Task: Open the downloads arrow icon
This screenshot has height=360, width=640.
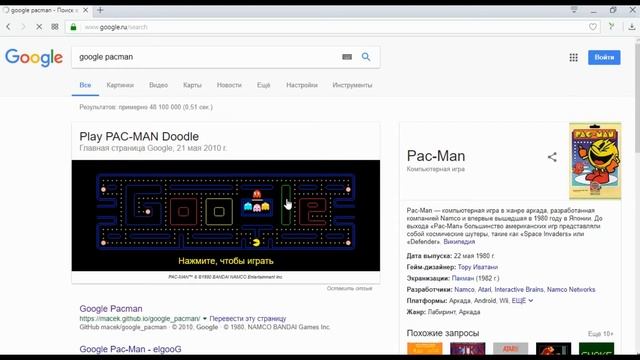Action: tap(631, 27)
